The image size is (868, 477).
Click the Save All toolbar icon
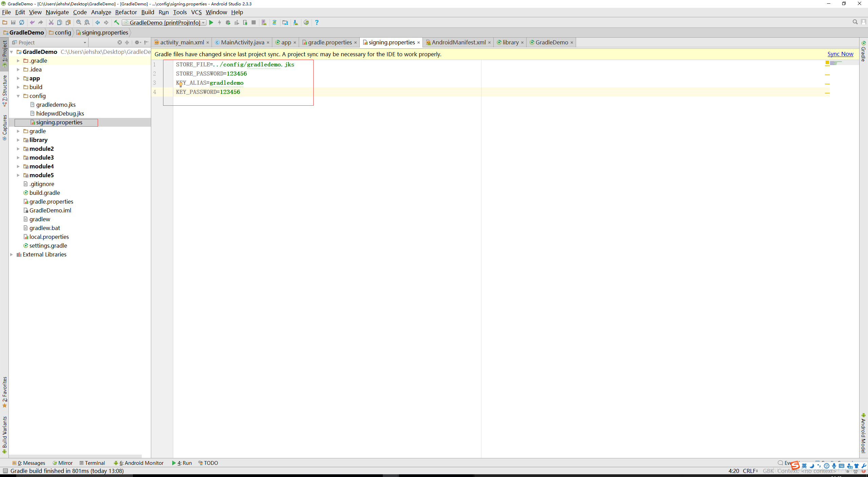click(13, 22)
